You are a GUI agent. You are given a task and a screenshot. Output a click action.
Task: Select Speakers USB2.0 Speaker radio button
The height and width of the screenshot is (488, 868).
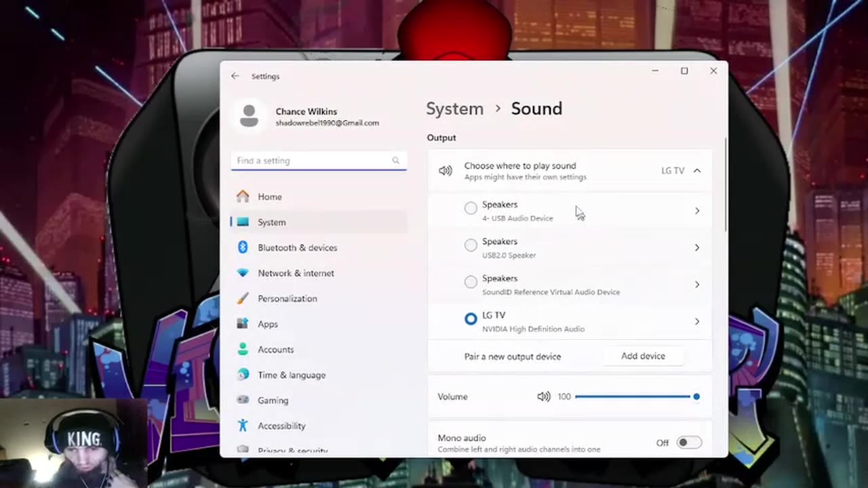(x=471, y=245)
